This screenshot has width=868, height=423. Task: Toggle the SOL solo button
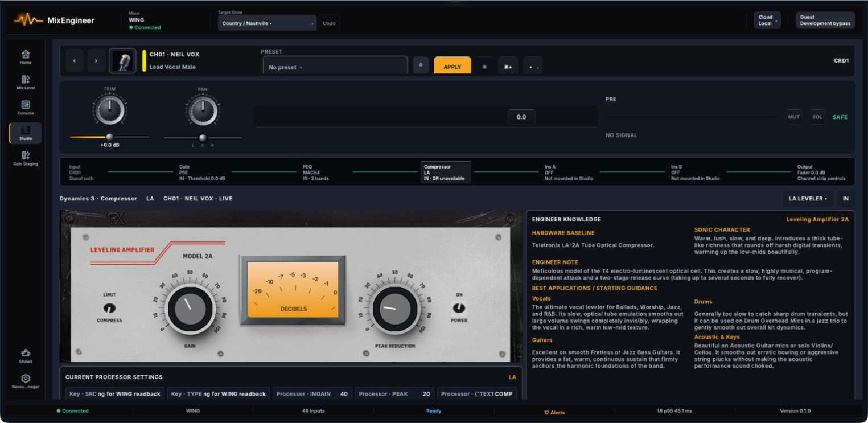[x=817, y=117]
